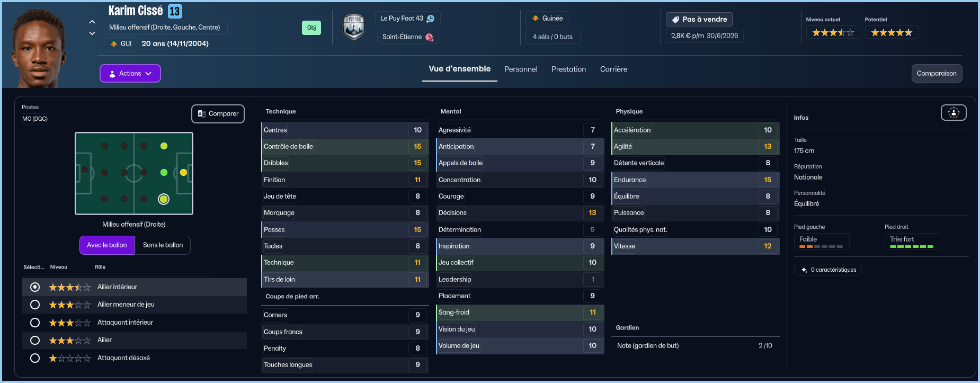Open the Actions dropdown menu
980x383 pixels.
coord(130,74)
